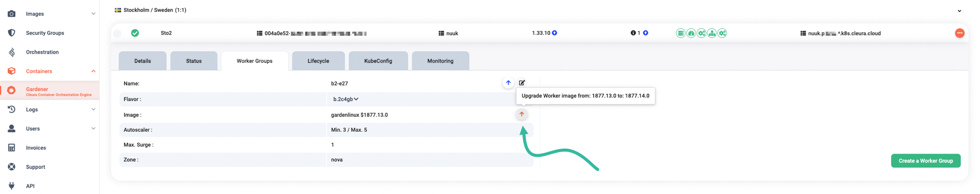
Task: Click the Autoscaler Min. 3 / Max. 5 value
Action: point(349,130)
